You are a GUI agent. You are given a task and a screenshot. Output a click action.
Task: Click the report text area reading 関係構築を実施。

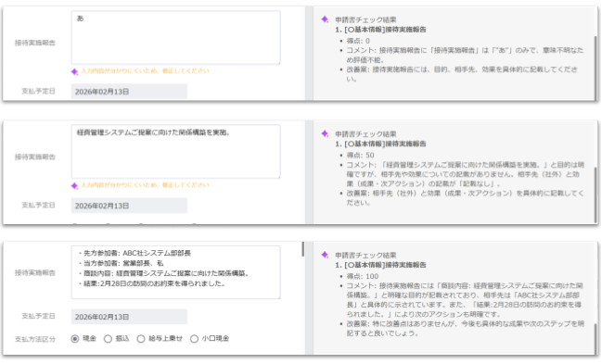pos(175,152)
